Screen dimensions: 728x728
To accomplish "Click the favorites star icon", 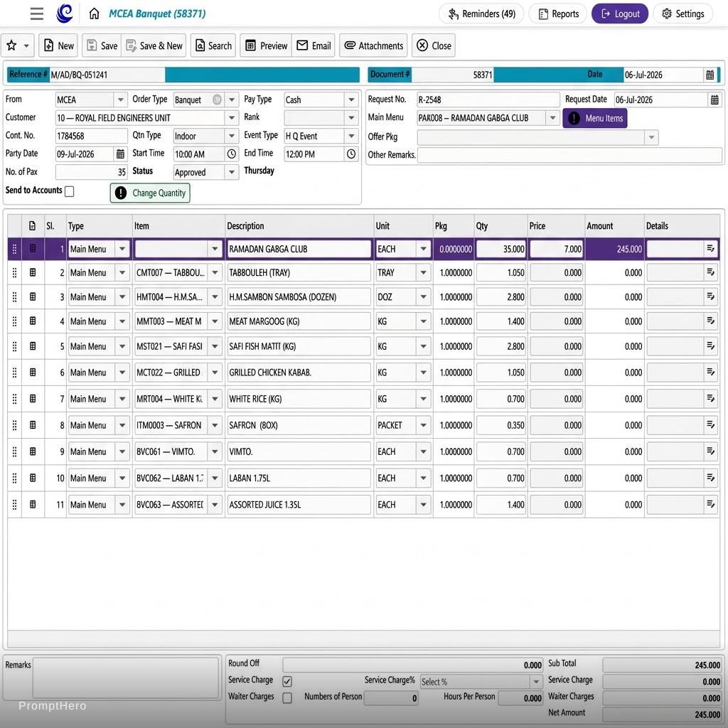I will pyautogui.click(x=11, y=45).
